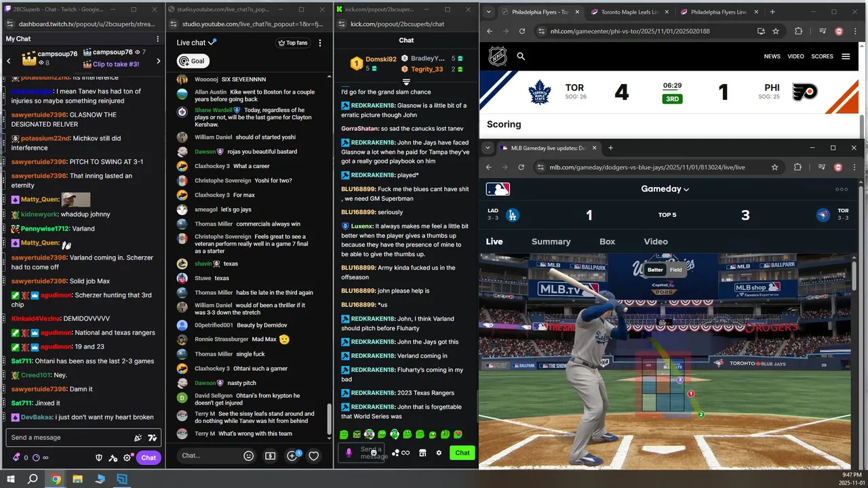Open the three-dot menu in Twitch My Chat

point(158,39)
